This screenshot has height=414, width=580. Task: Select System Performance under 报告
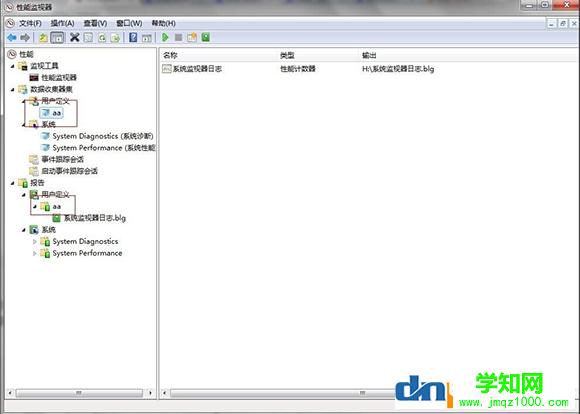(87, 253)
